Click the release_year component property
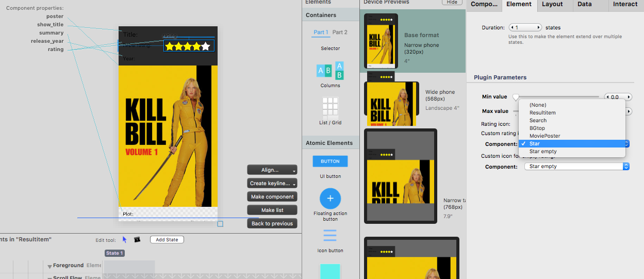Screen dimensions: 644x279 click(47, 41)
